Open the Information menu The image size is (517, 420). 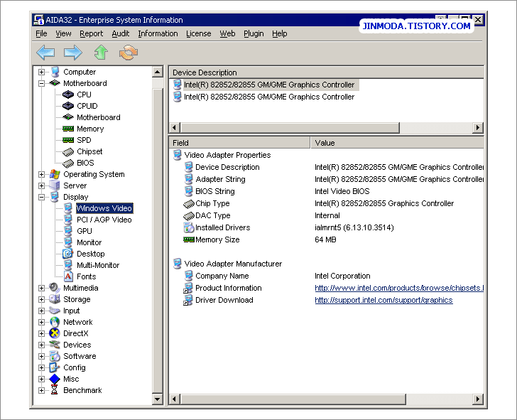click(158, 33)
